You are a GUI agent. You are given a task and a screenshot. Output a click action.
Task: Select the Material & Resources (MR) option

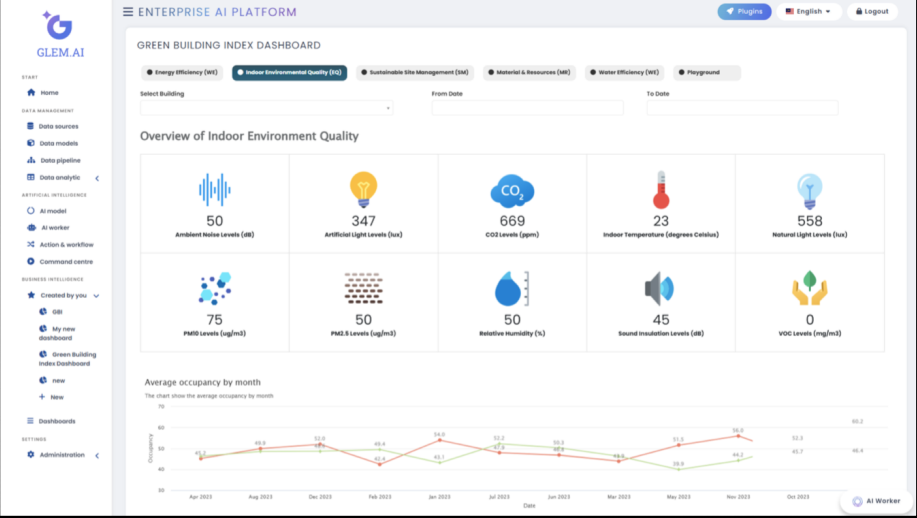tap(529, 73)
